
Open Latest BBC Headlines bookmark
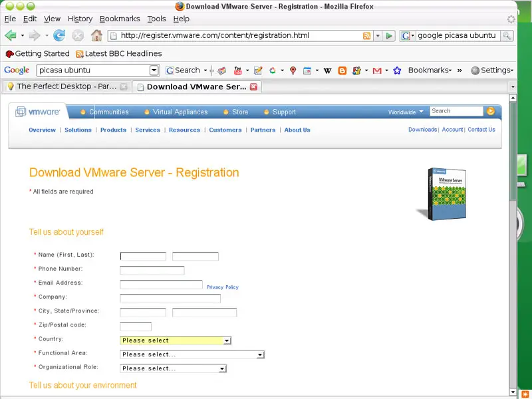pyautogui.click(x=119, y=54)
